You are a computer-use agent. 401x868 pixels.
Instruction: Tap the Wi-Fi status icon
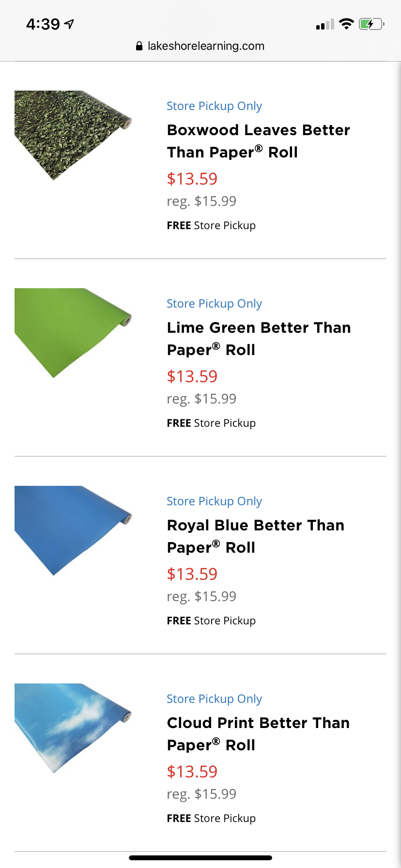346,24
